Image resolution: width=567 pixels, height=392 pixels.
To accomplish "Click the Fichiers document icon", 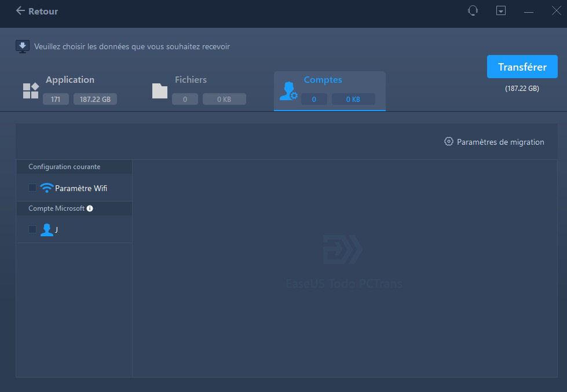I will point(159,91).
